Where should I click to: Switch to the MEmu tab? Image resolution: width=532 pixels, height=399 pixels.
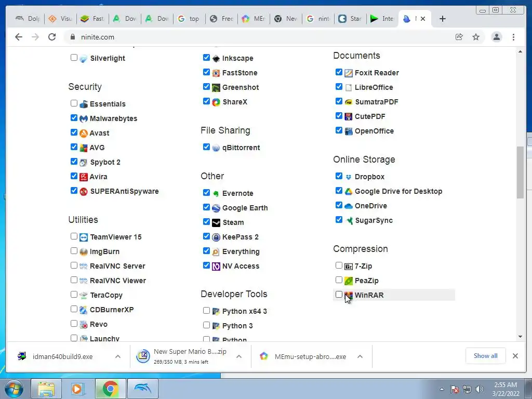click(x=254, y=19)
